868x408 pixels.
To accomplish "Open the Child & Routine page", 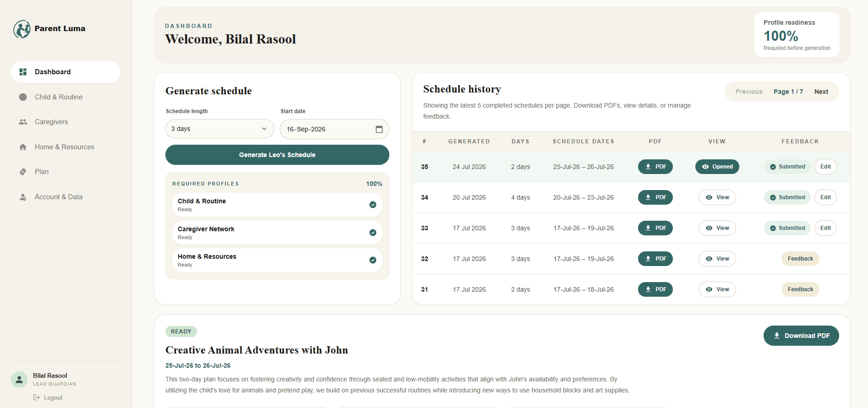I will pos(66,97).
